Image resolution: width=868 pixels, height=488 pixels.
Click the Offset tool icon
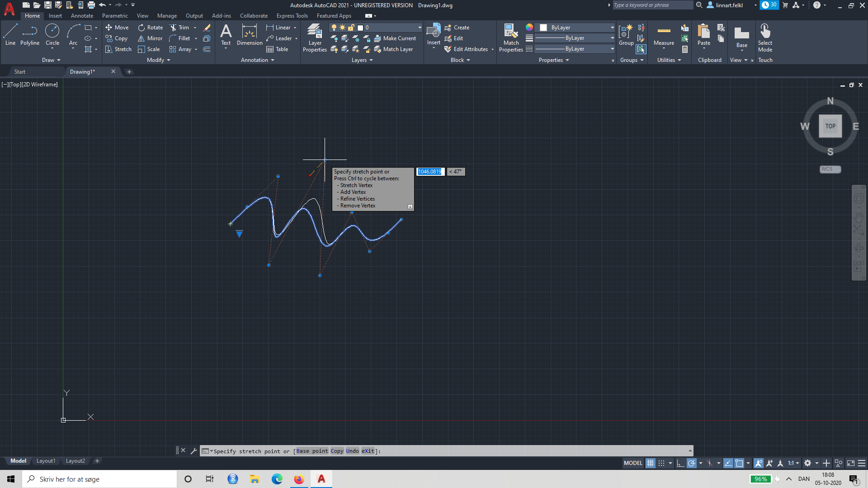(x=207, y=49)
